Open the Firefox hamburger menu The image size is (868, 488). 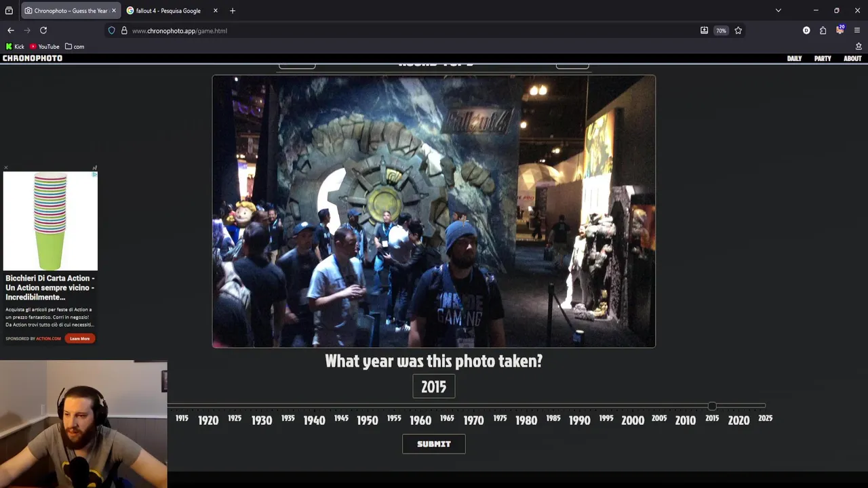pos(857,30)
